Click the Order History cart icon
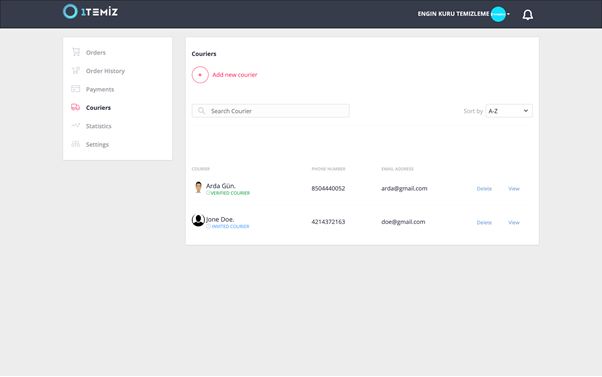602x377 pixels. (76, 70)
